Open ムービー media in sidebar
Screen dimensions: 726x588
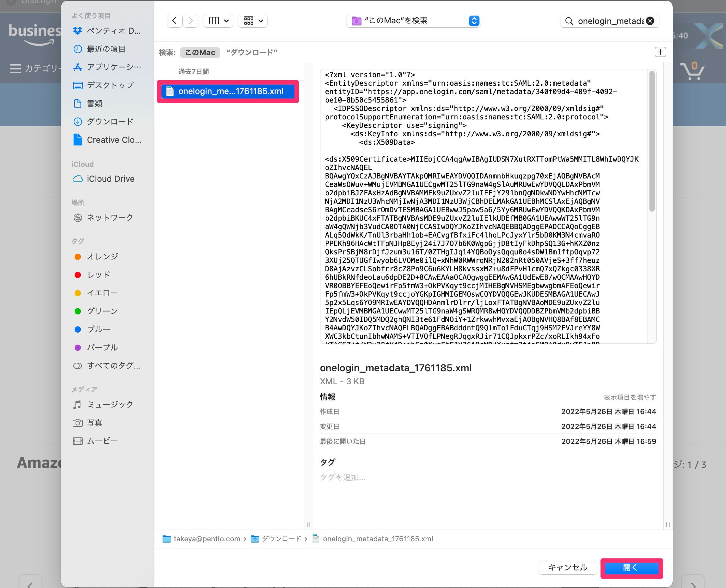point(96,441)
